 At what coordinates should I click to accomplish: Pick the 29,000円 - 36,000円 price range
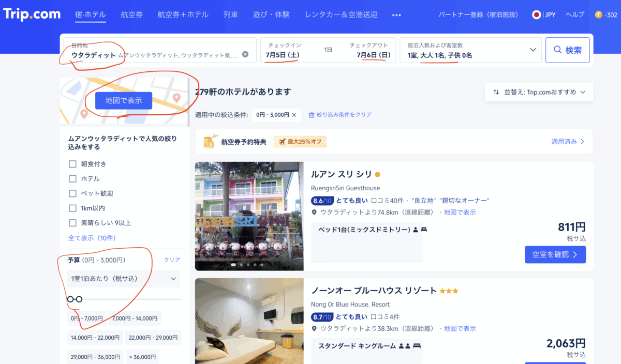[x=95, y=357]
